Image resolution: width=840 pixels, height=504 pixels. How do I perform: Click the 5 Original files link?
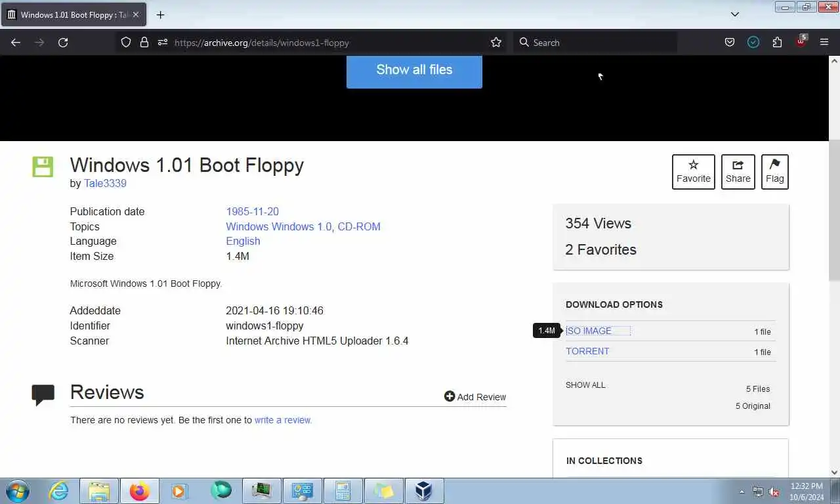point(753,406)
